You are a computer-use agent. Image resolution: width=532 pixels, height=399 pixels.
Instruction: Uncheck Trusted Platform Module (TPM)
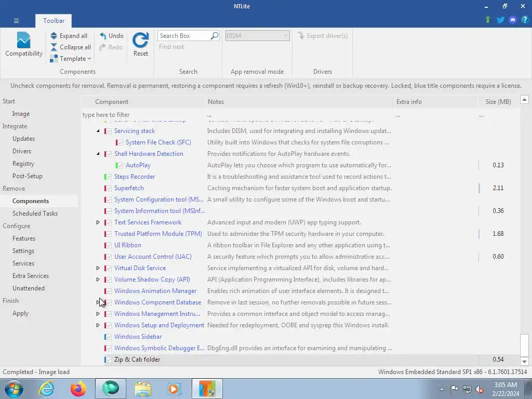point(109,234)
